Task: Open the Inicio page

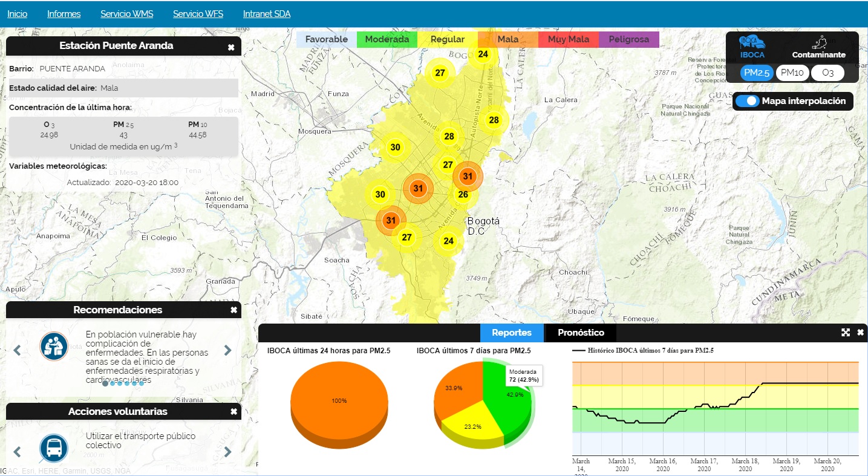Action: (18, 14)
